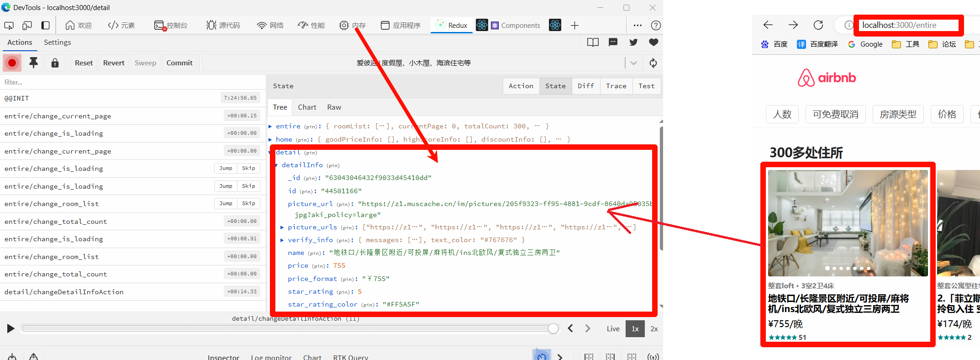Toggle the lock changes padlock icon
Image resolution: width=980 pixels, height=360 pixels.
click(x=55, y=63)
